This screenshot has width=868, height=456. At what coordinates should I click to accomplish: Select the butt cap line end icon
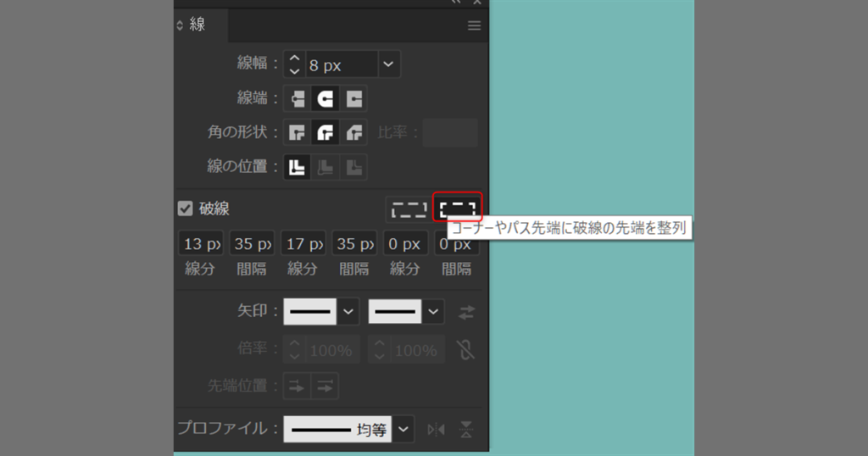[298, 98]
